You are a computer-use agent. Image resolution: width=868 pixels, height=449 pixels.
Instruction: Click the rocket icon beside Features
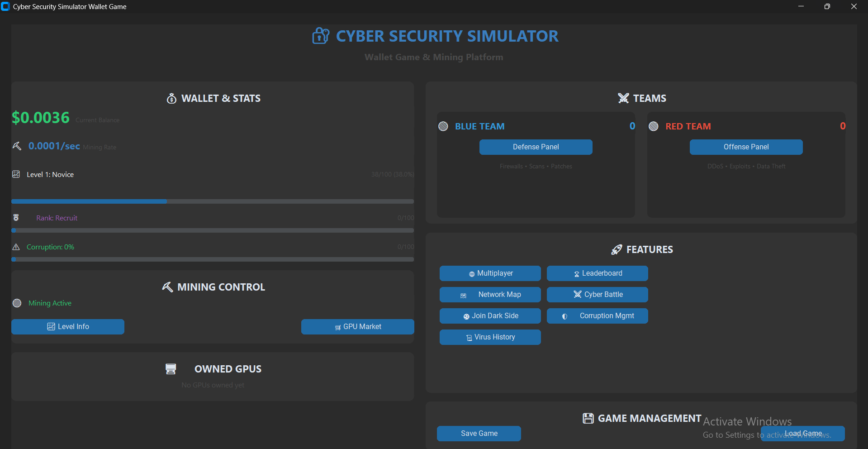(617, 249)
